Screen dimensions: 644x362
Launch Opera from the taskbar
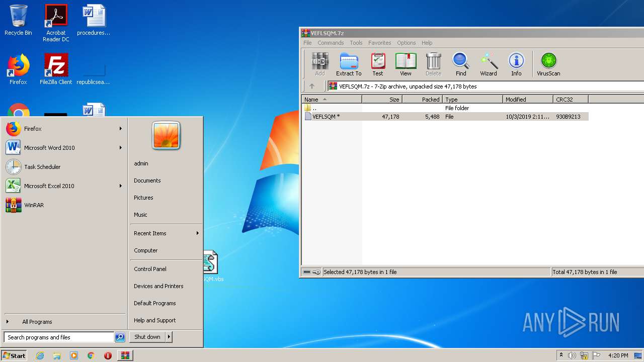(x=108, y=355)
